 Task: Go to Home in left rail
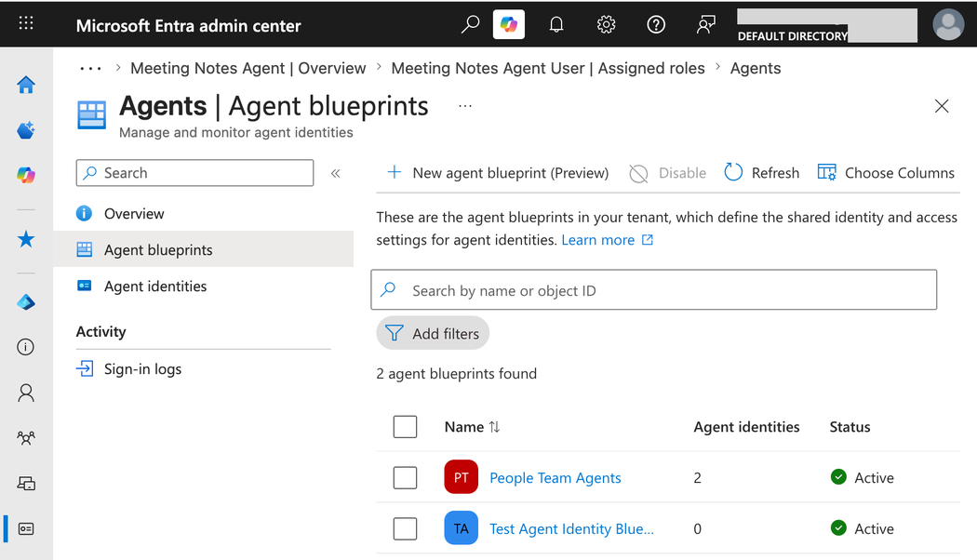25,85
